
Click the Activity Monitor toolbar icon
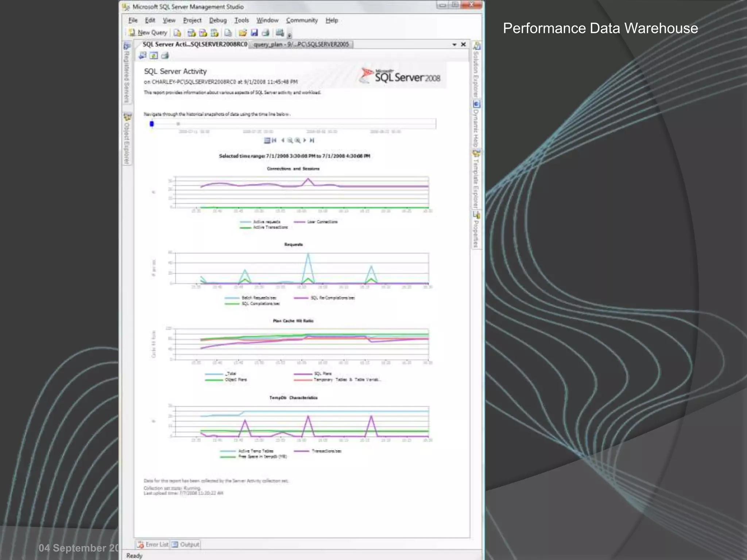(x=280, y=33)
